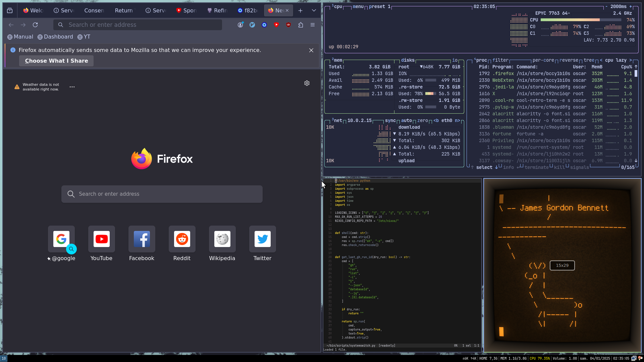The width and height of the screenshot is (644, 362).
Task: Open the Firefox View tabs icon
Action: click(10, 10)
